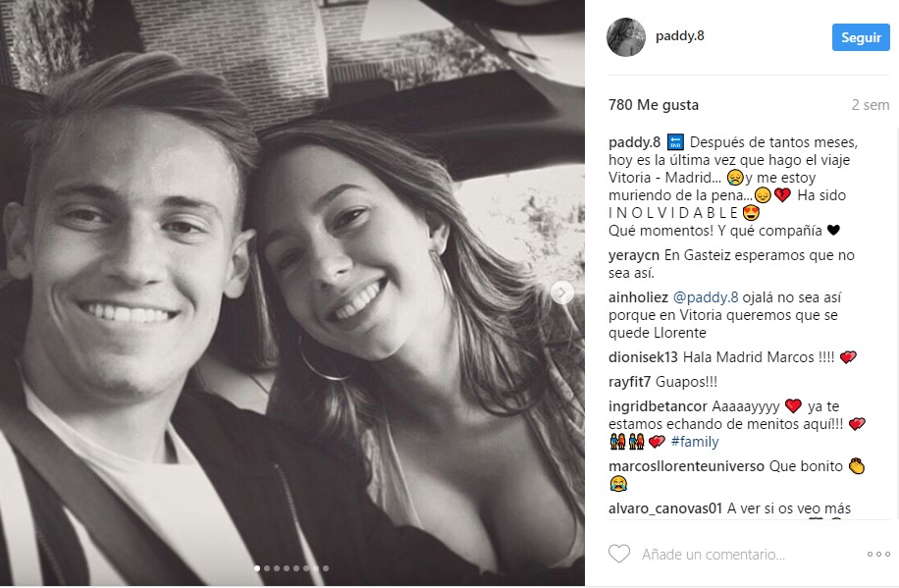Open the three-dot more options menu
The width and height of the screenshot is (899, 588).
(x=878, y=555)
